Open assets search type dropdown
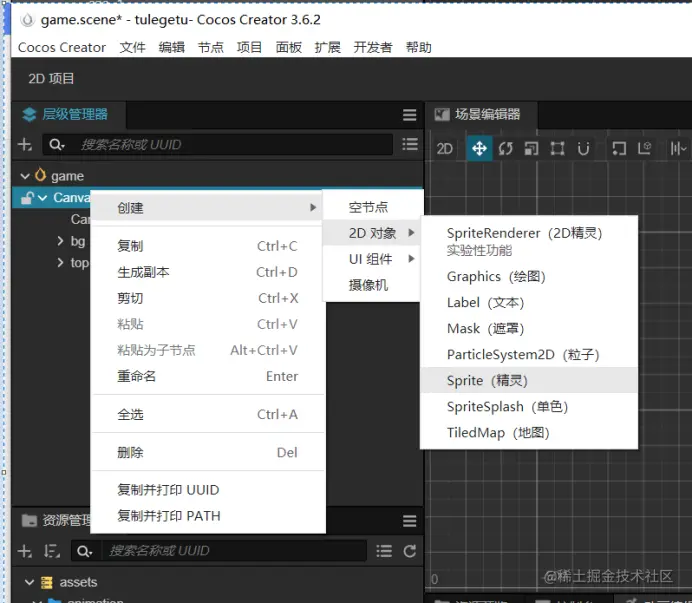 coord(85,551)
